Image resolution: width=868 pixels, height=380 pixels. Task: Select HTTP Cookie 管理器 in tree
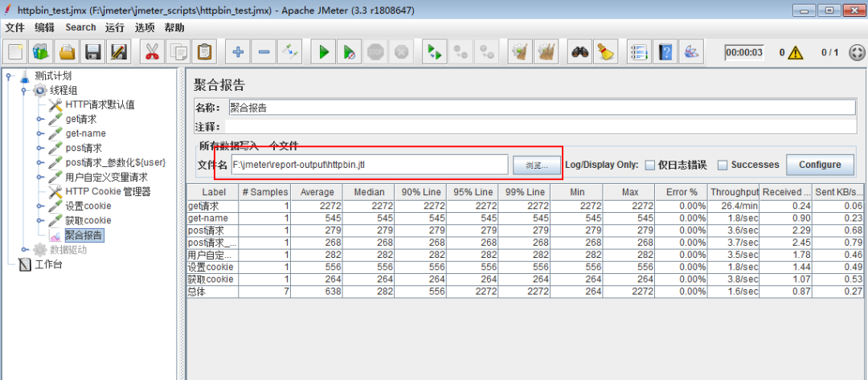pyautogui.click(x=108, y=191)
